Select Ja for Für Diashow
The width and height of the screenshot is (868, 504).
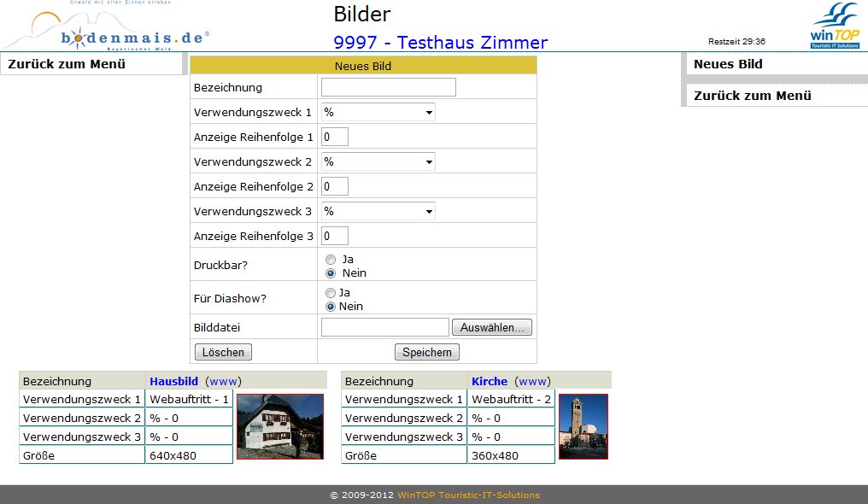pos(331,292)
